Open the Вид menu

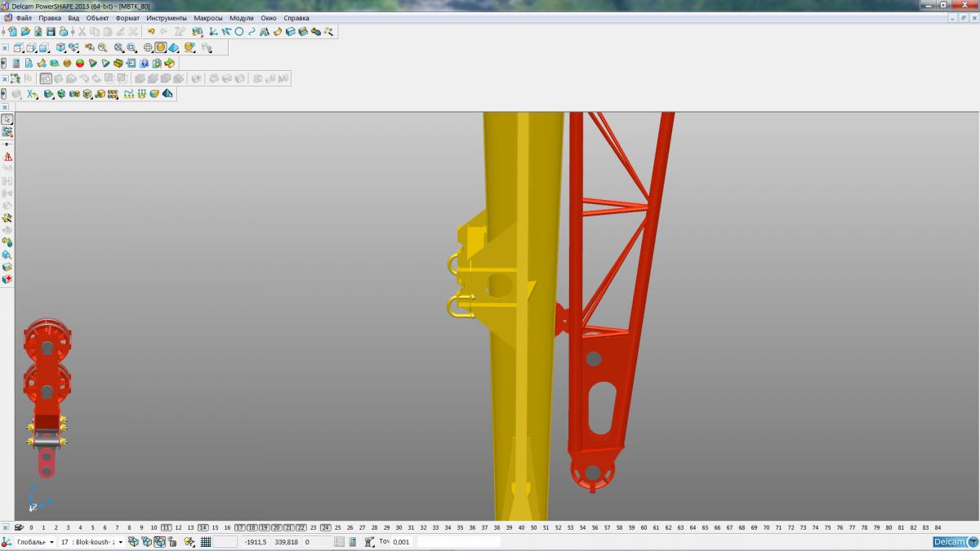tap(73, 18)
